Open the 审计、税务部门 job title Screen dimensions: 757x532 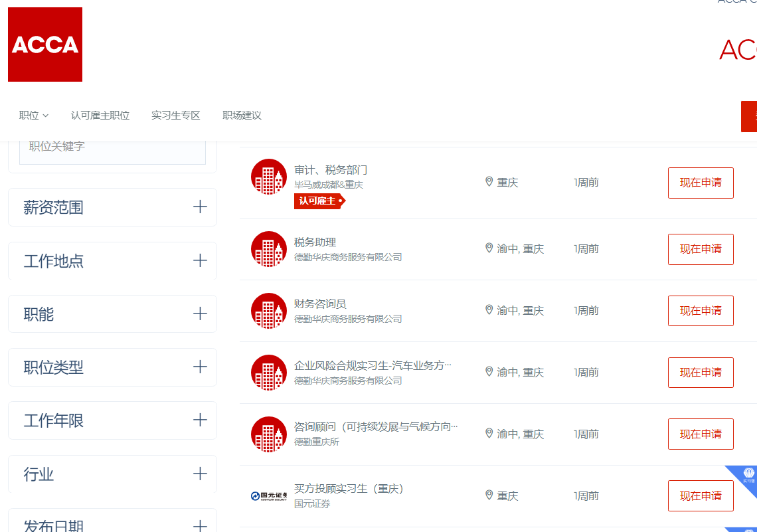[x=331, y=170]
